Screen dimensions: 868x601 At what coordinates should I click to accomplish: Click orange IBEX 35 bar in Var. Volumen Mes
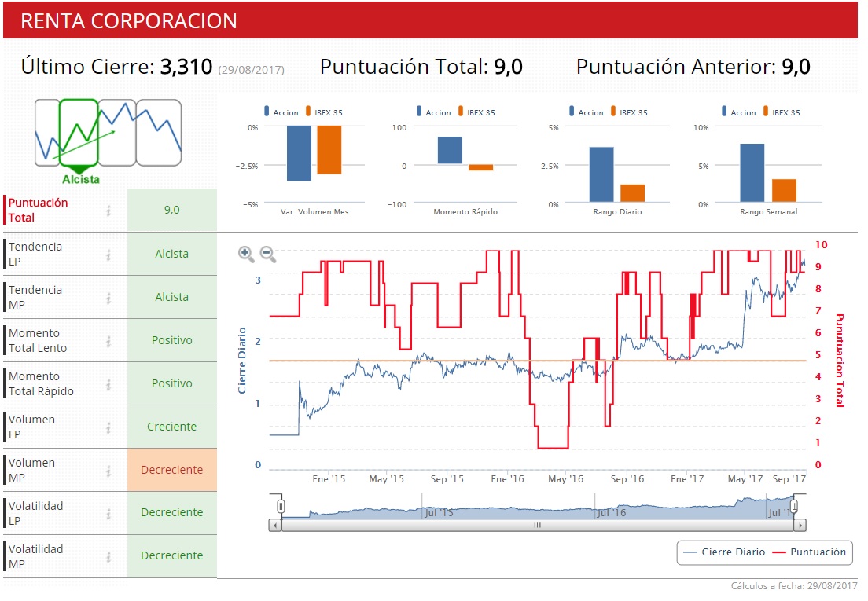point(329,150)
